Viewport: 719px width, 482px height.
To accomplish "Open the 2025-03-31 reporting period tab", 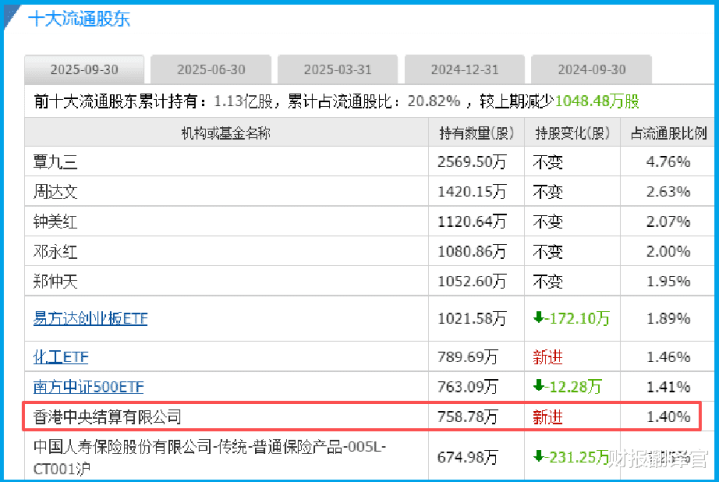I will tap(337, 69).
